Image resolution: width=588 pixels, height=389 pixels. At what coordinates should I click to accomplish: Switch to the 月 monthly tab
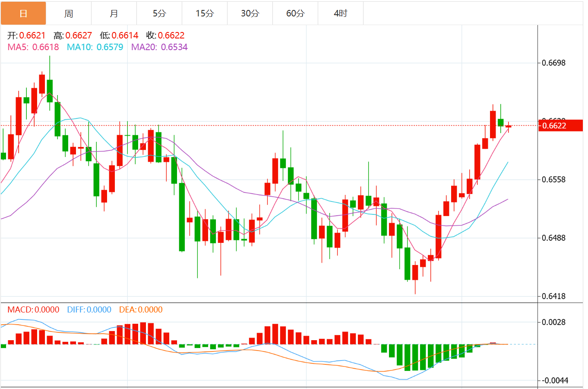click(x=114, y=13)
